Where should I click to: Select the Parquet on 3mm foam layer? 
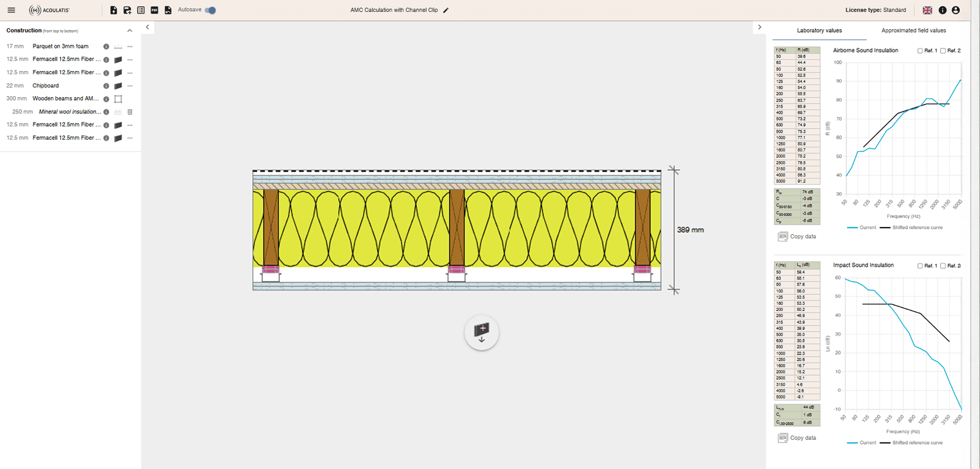pyautogui.click(x=60, y=47)
